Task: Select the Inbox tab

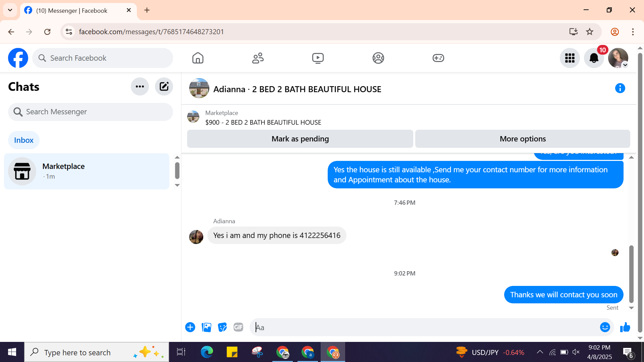Action: click(x=23, y=140)
